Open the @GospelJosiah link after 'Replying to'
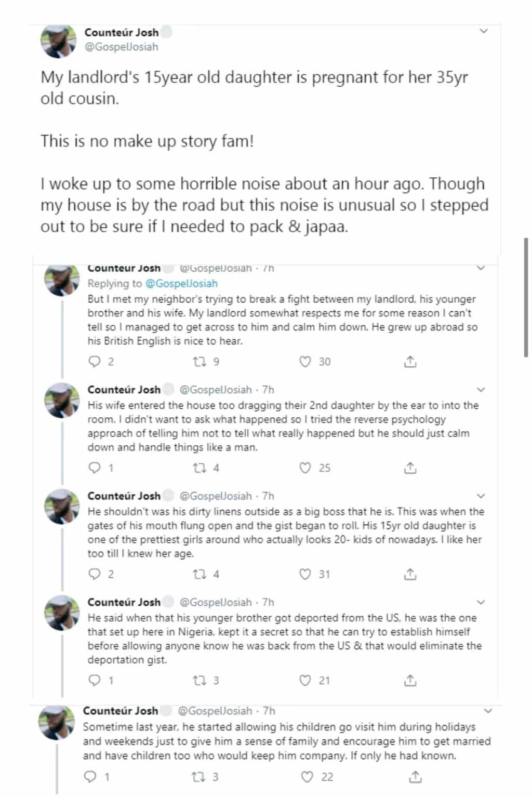Screen dimensions: 532x797 (181, 284)
